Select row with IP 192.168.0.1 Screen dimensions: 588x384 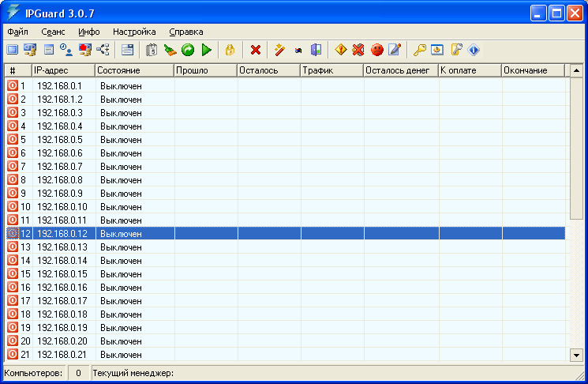[x=285, y=86]
